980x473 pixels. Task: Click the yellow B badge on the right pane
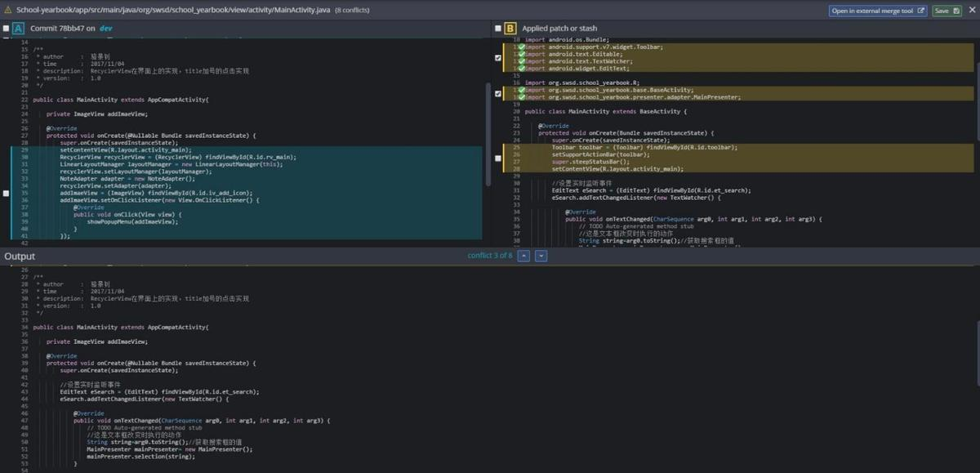[x=509, y=27]
